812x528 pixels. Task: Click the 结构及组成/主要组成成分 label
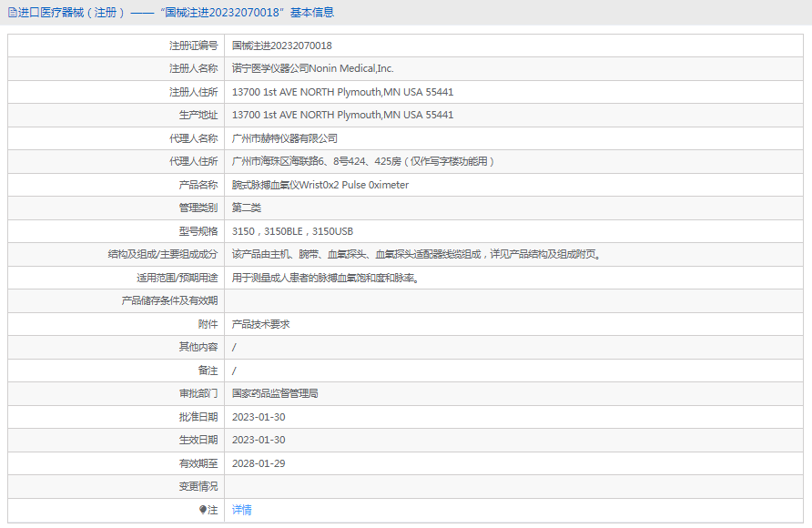click(x=163, y=254)
